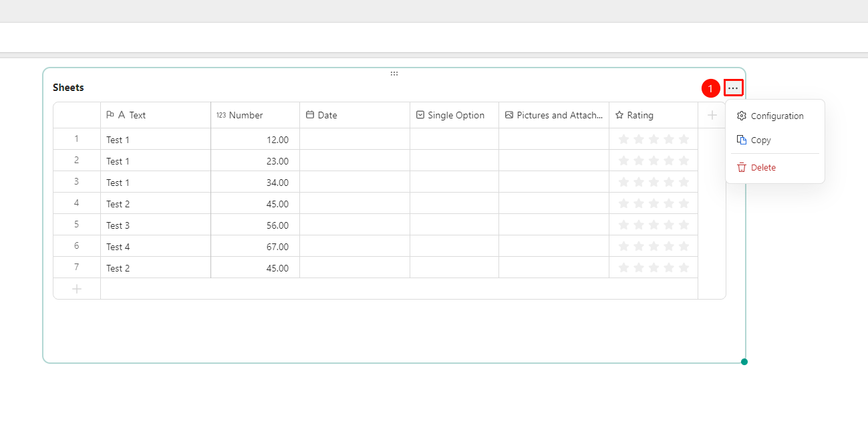This screenshot has width=868, height=426.
Task: Set row 2 rating to one star
Action: 624,161
